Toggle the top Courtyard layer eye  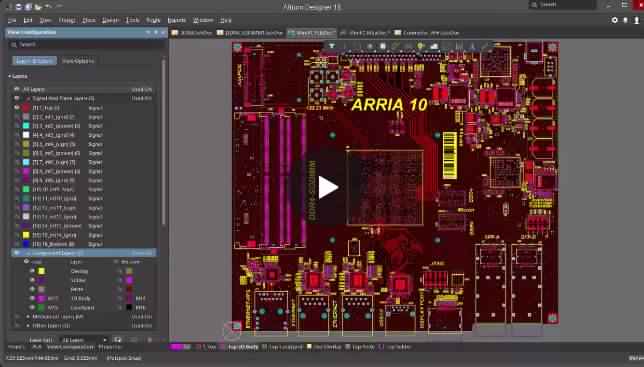click(32, 307)
